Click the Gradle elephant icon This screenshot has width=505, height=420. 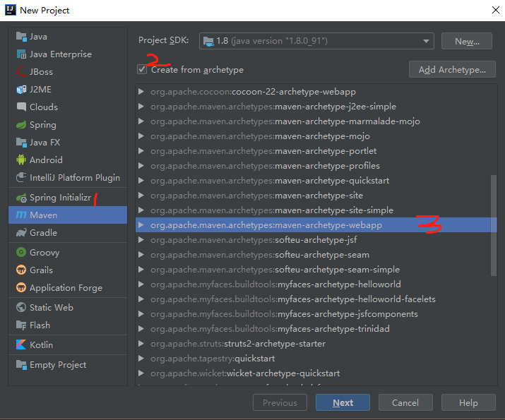(21, 233)
